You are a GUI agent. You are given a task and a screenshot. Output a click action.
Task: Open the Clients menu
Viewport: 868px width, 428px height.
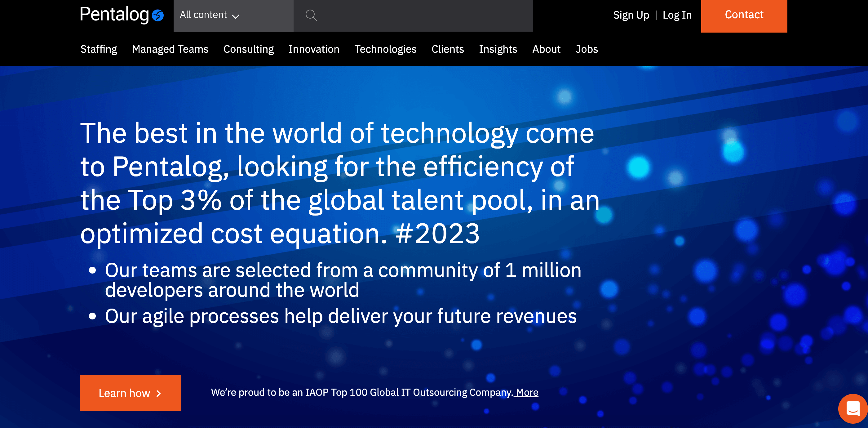point(447,49)
